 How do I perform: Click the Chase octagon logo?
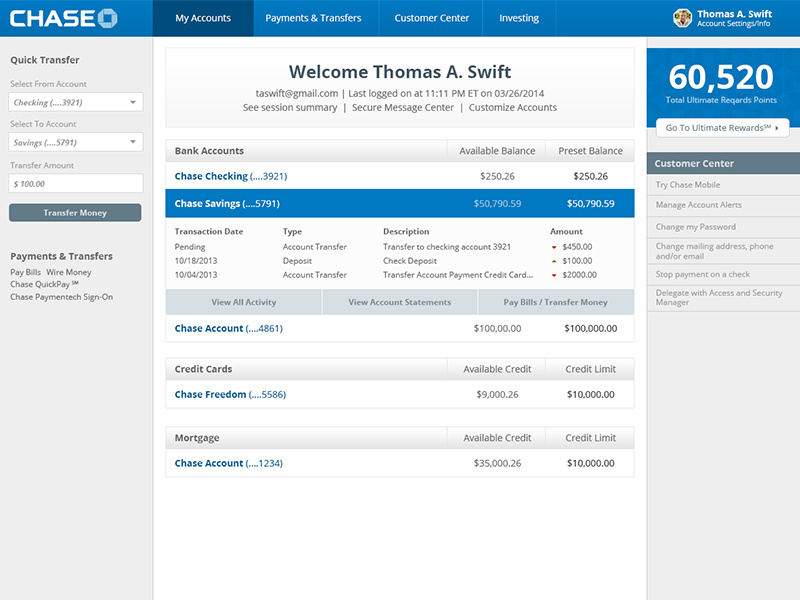pos(108,18)
